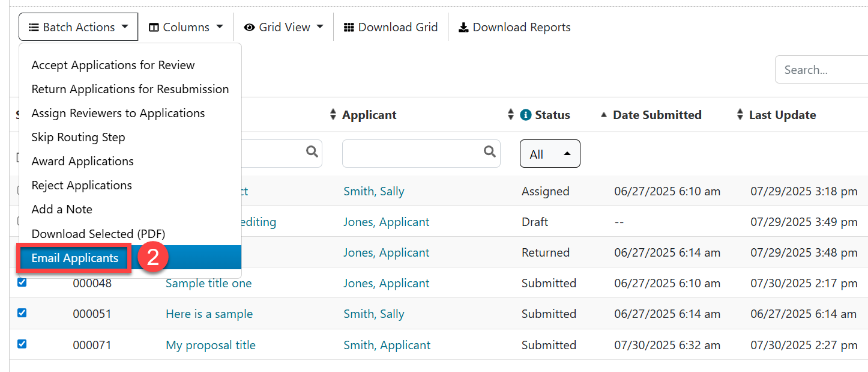Choose Add a Note option
This screenshot has height=372, width=868.
[130, 209]
